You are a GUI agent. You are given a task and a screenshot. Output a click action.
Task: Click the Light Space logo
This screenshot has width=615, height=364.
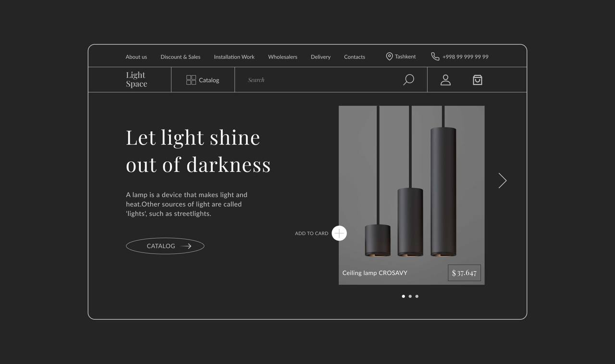point(136,79)
